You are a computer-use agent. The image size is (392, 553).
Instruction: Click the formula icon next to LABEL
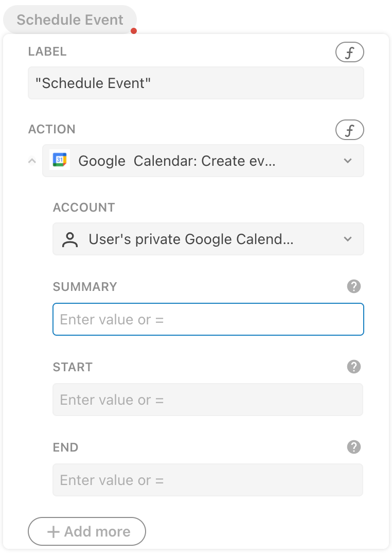coord(349,52)
